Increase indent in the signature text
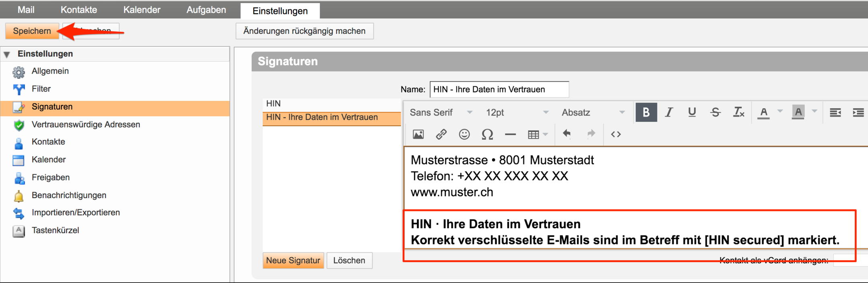The image size is (868, 283). tap(858, 112)
